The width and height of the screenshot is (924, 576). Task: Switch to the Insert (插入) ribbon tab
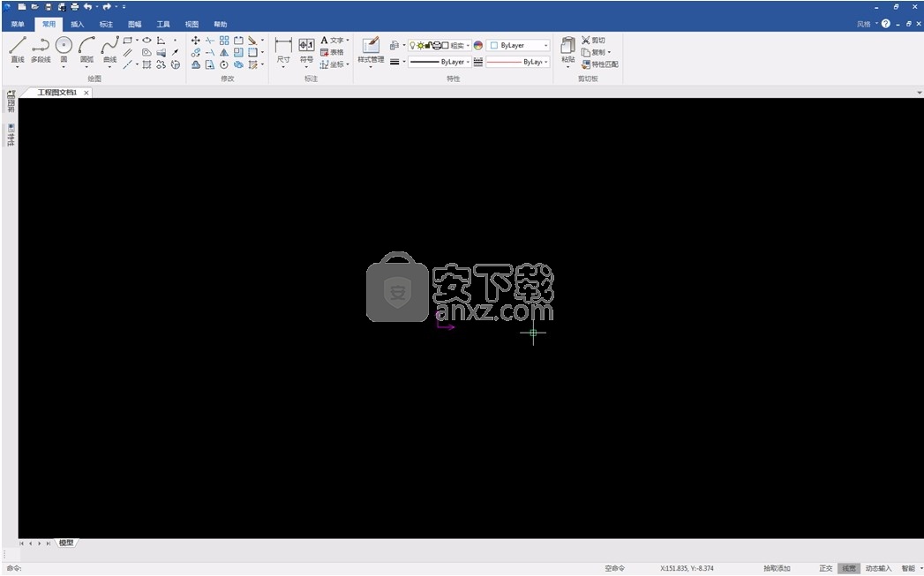click(77, 24)
